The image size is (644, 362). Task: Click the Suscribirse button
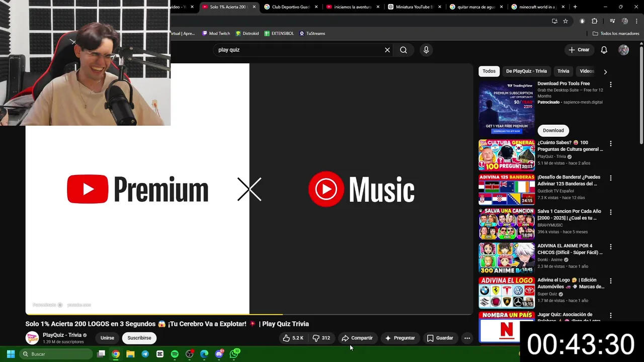[139, 338]
